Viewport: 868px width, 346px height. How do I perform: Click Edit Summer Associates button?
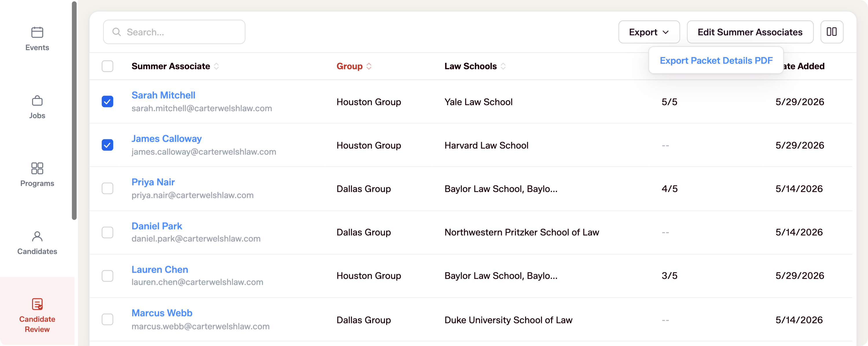pos(750,32)
